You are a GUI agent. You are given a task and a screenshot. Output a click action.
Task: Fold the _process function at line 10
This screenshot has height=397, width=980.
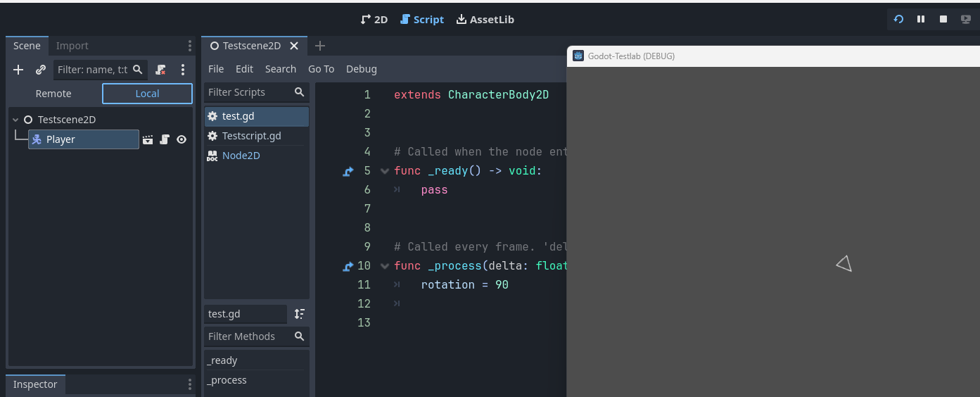(385, 266)
